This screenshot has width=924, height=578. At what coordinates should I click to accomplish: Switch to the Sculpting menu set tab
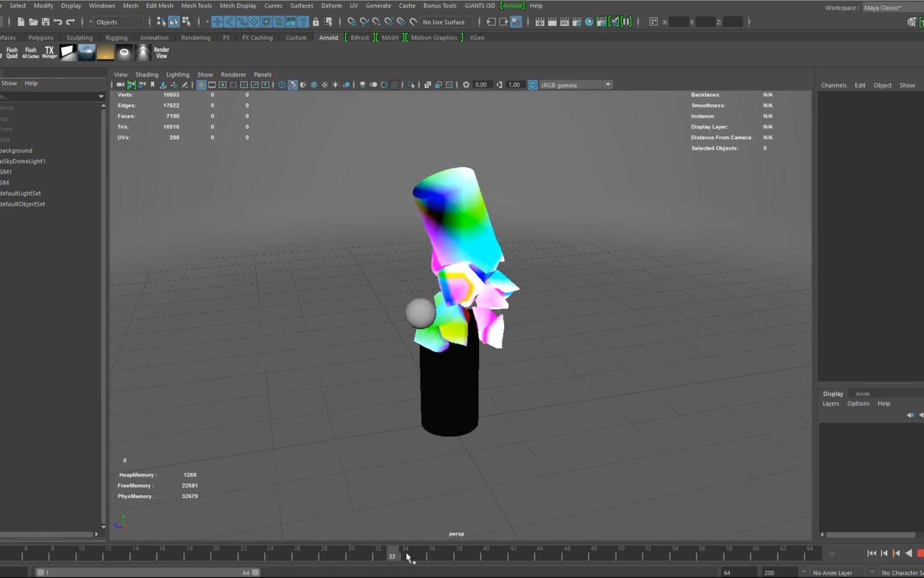click(x=79, y=37)
